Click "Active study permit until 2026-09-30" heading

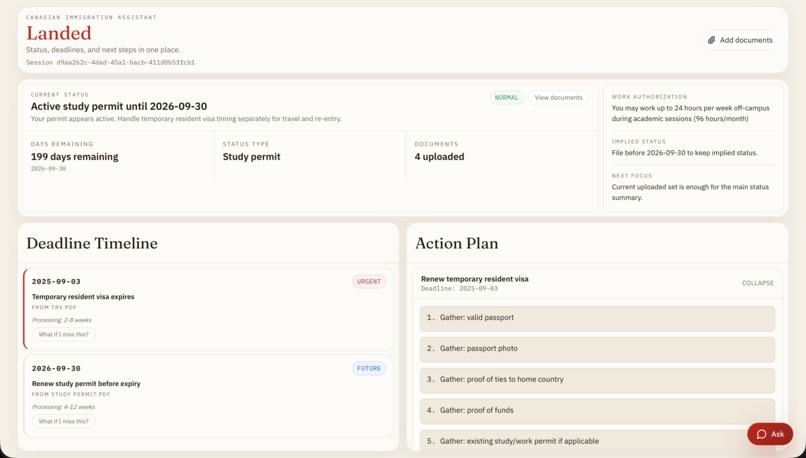coord(119,106)
